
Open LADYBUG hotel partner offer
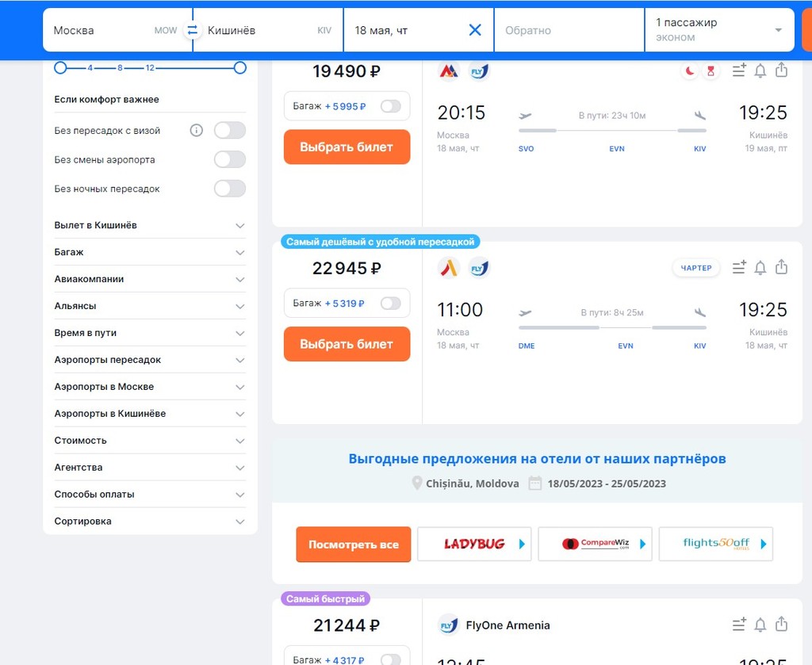coord(474,544)
